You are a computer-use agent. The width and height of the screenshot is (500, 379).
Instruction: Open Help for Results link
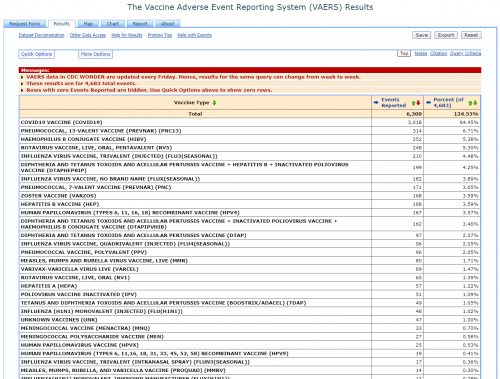coord(127,35)
